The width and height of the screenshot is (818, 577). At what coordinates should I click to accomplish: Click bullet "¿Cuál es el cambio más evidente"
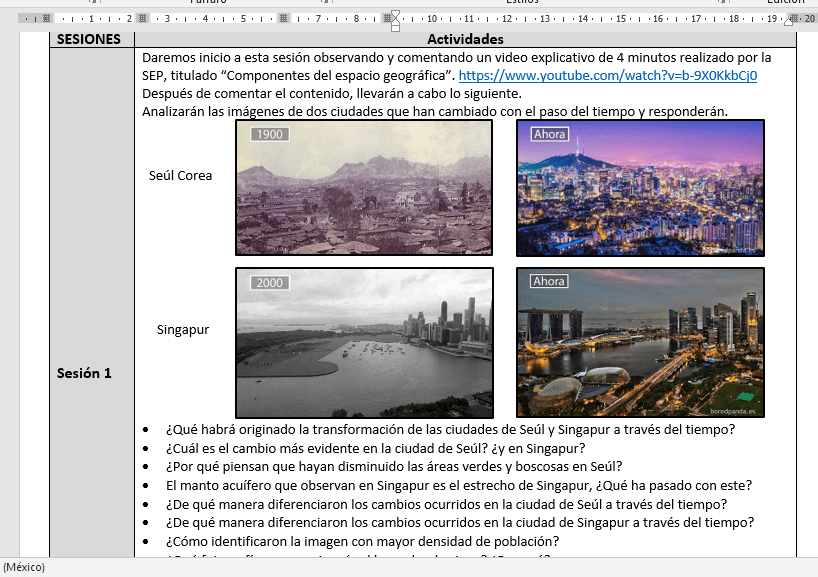(376, 449)
